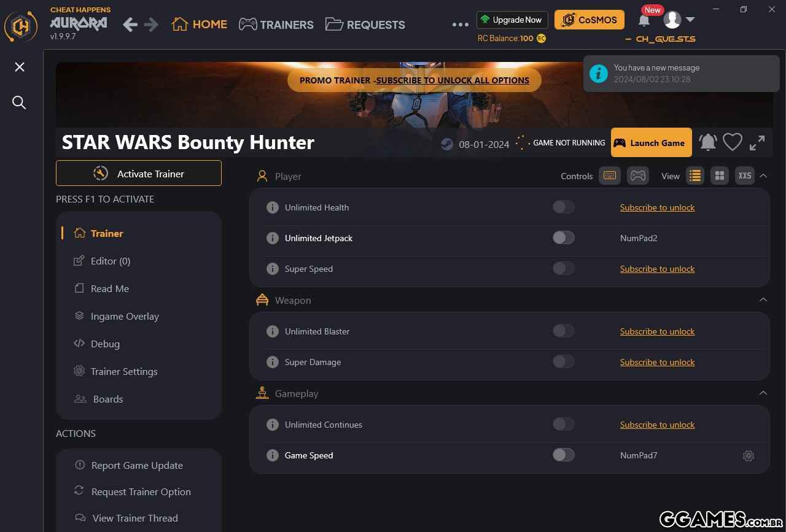
Task: Click Subscribe to unlock for Unlimited Health
Action: pos(657,207)
